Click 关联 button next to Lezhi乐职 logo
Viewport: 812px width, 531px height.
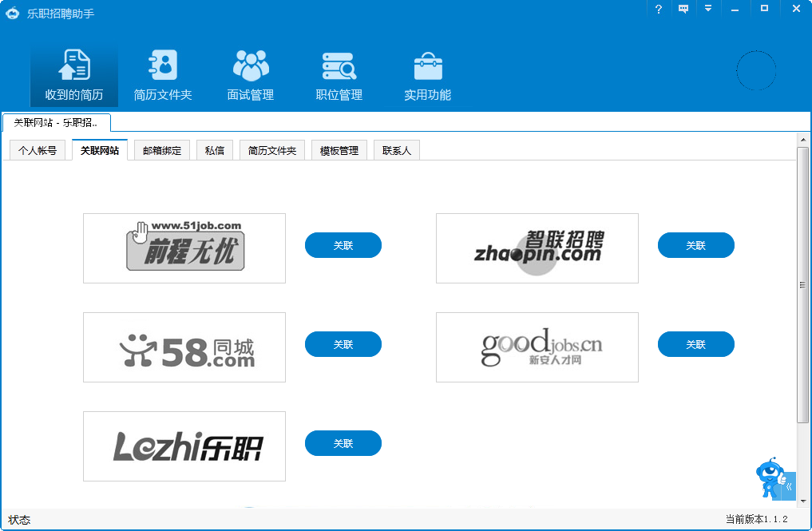[343, 443]
